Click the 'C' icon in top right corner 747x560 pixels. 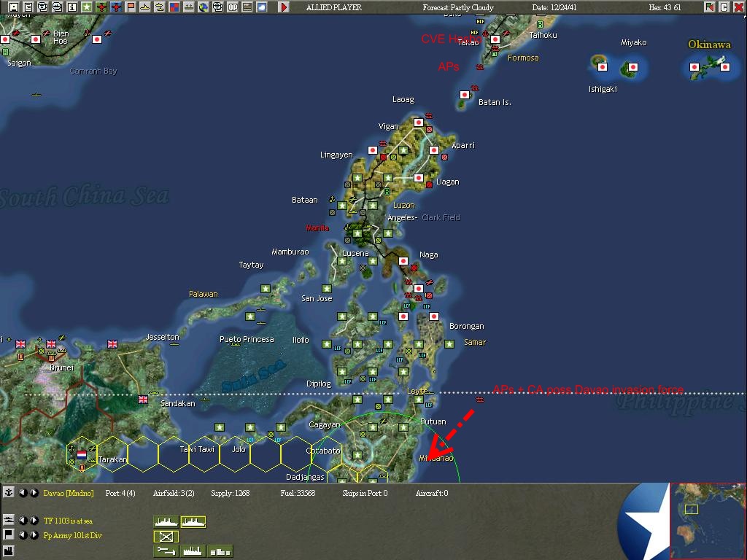point(724,7)
